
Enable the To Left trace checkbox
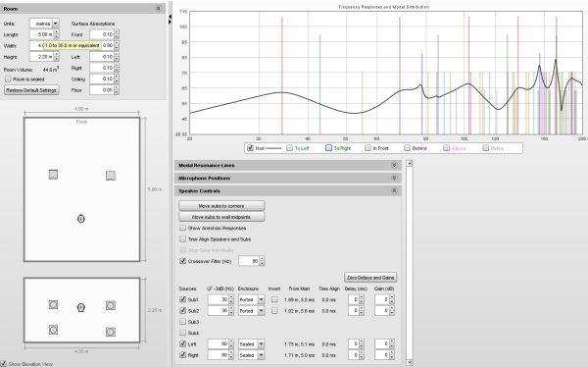[x=289, y=148]
